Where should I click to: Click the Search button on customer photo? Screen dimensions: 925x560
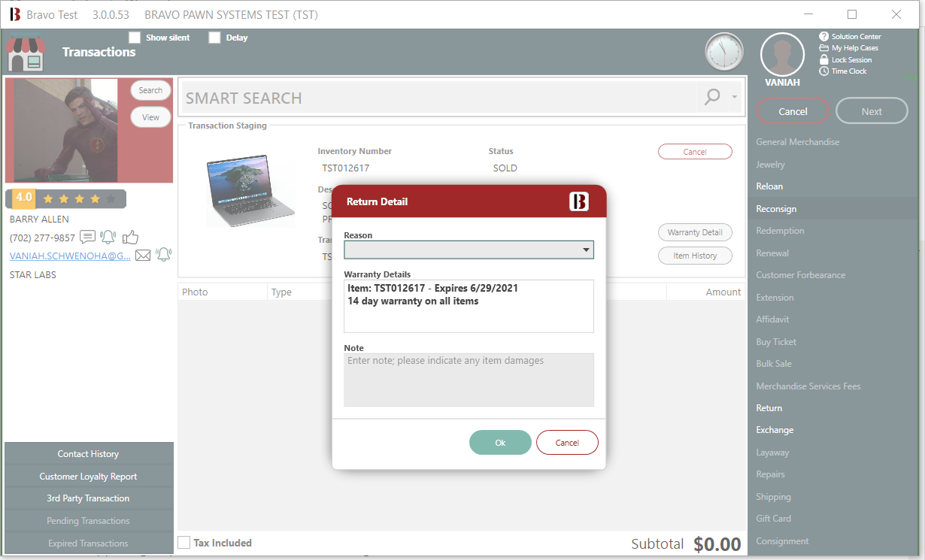[x=150, y=90]
